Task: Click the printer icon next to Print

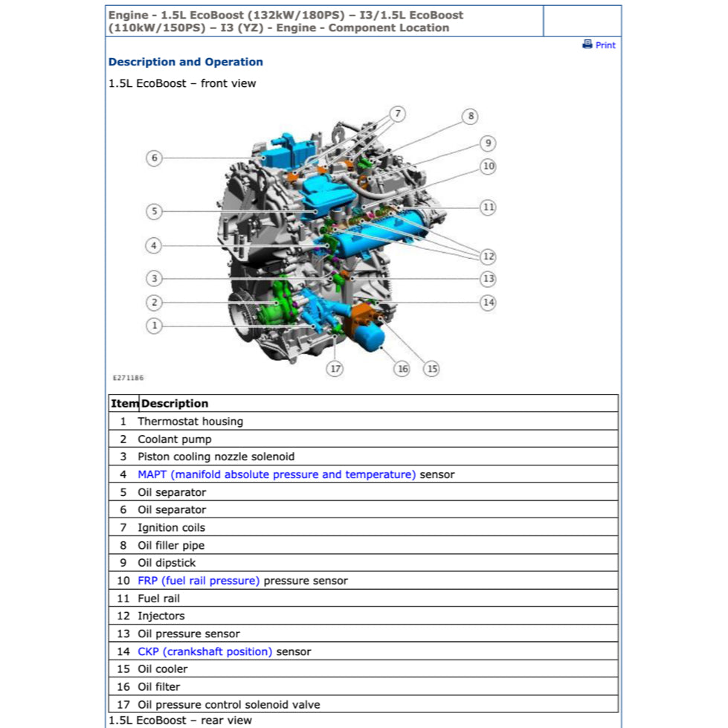Action: coord(587,45)
